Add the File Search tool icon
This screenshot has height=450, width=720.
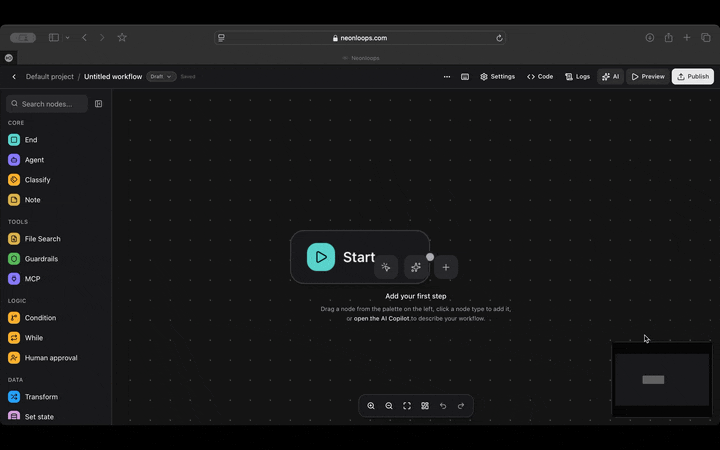14,239
